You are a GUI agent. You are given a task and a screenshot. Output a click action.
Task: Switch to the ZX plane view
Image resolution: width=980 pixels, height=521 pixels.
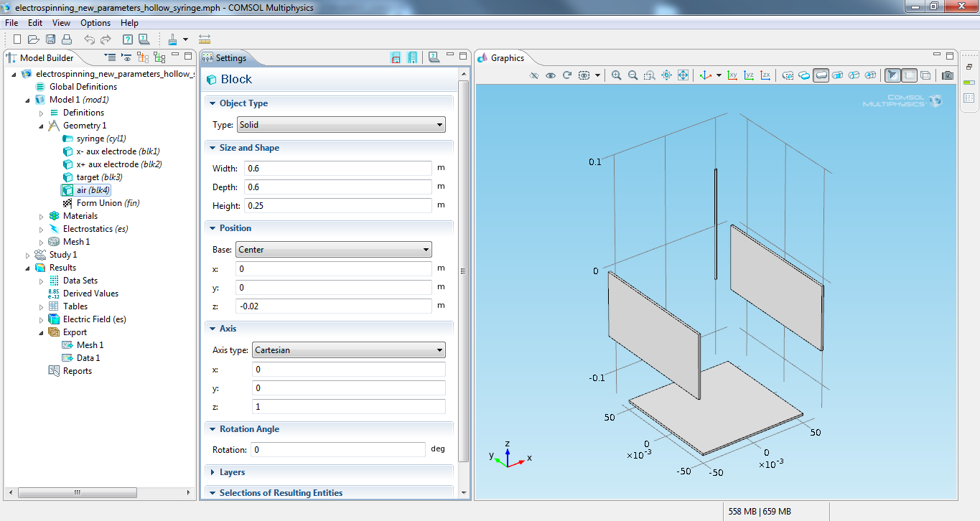click(x=765, y=75)
